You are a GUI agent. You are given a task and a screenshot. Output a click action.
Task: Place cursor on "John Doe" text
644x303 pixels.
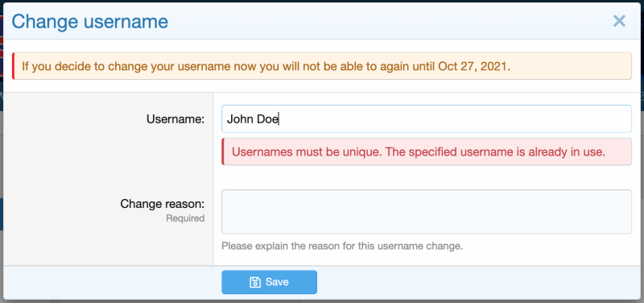[x=253, y=119]
